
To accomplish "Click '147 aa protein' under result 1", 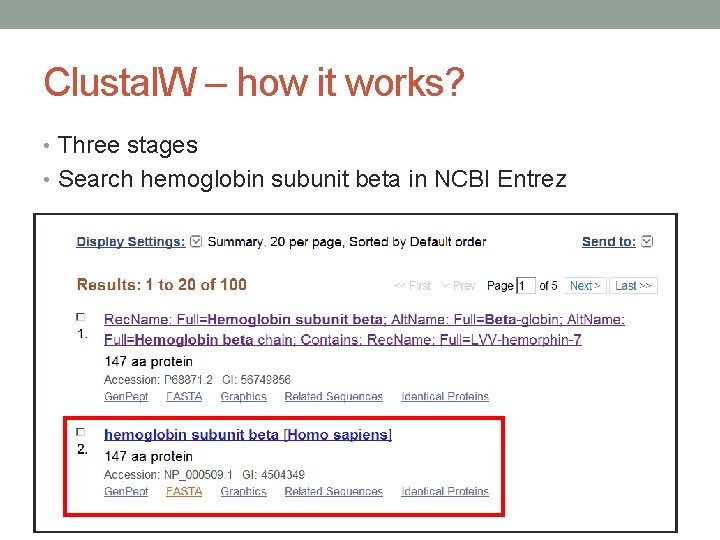I will tap(148, 361).
